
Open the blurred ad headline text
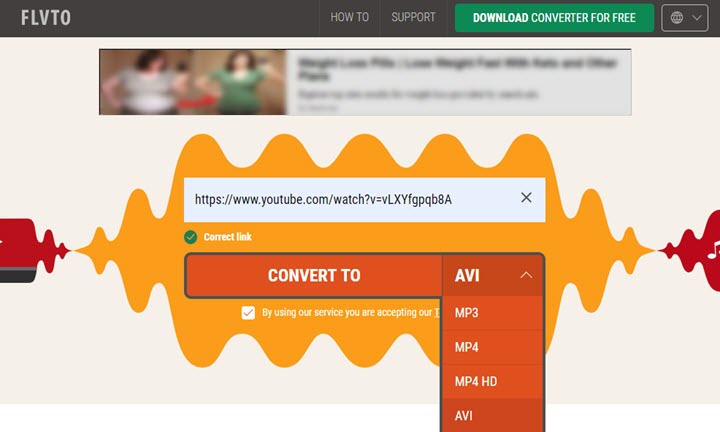[x=458, y=69]
